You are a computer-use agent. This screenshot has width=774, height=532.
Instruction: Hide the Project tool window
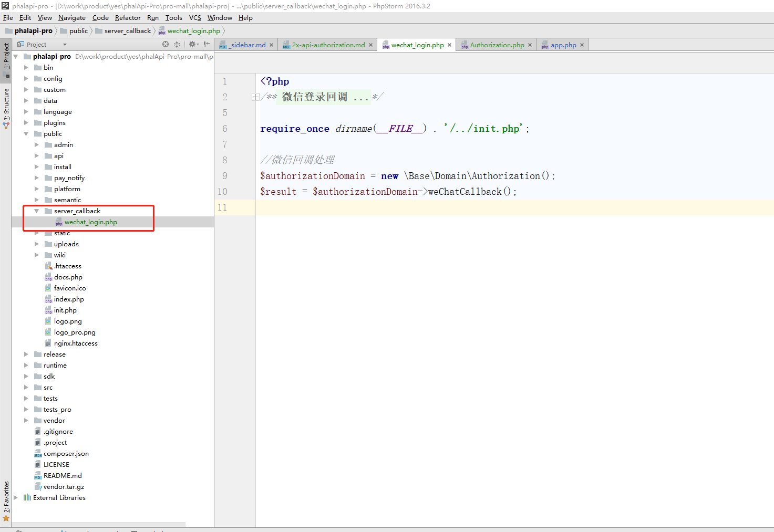tap(207, 45)
